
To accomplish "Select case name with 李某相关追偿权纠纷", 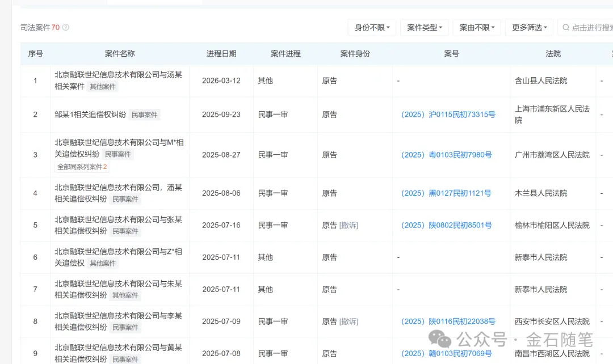I will tap(118, 321).
